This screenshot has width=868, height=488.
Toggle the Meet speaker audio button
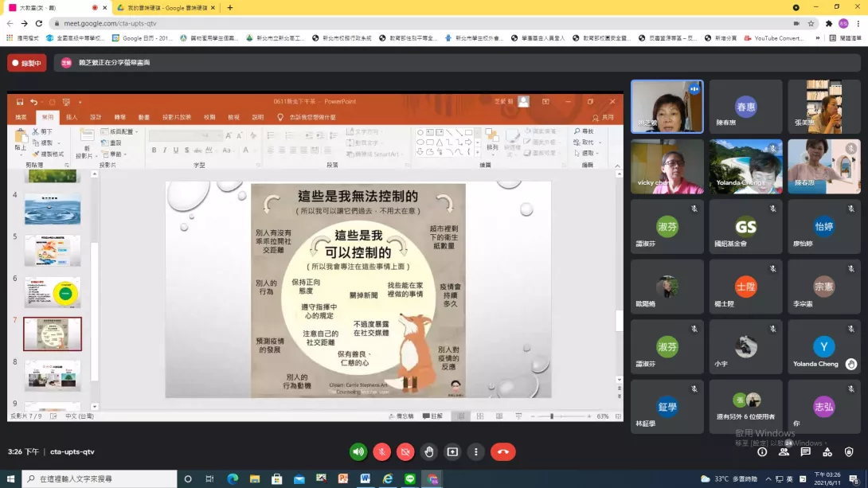point(358,452)
